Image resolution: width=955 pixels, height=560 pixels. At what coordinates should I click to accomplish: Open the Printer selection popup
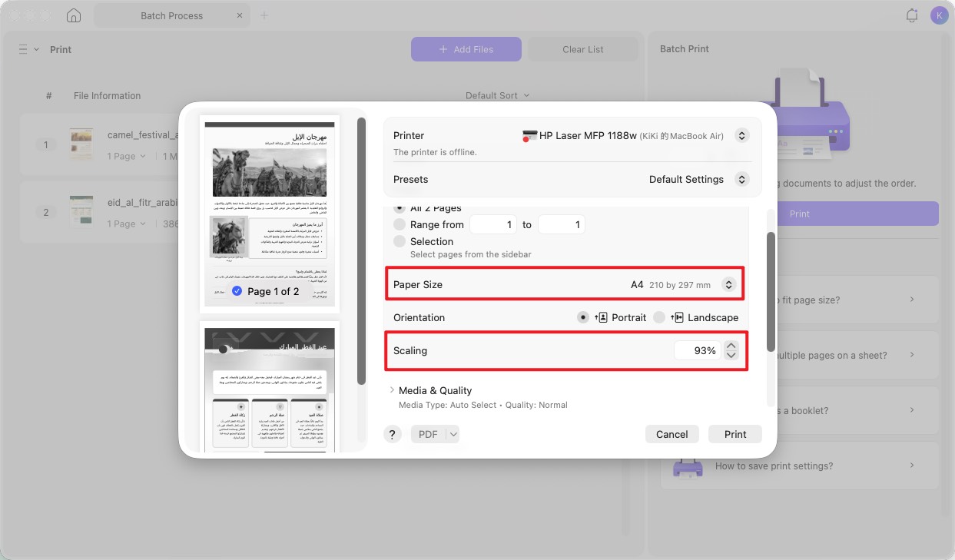(741, 136)
